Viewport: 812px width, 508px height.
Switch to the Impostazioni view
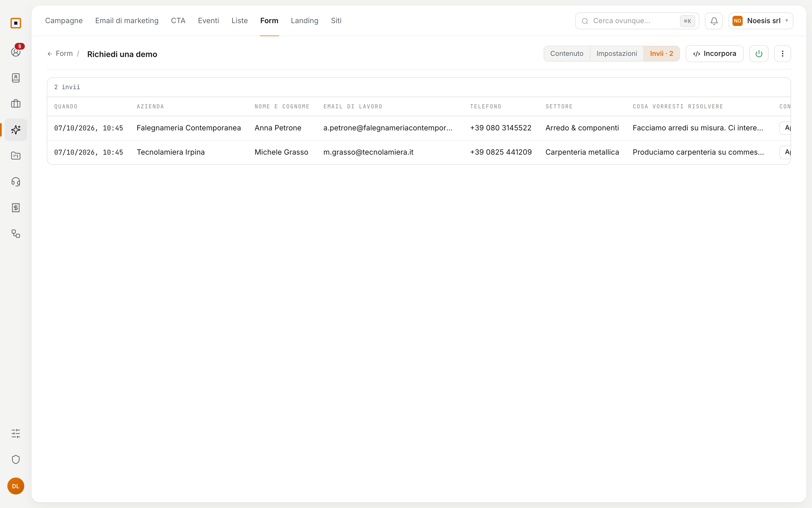pos(617,54)
